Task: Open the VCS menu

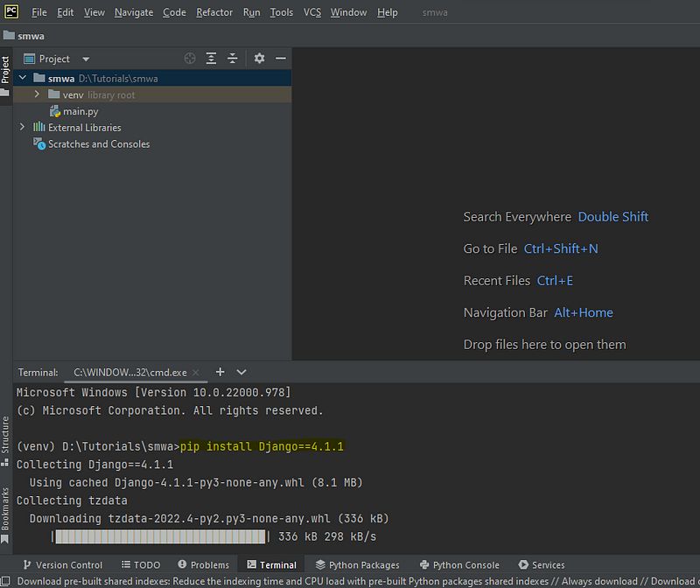Action: (312, 12)
